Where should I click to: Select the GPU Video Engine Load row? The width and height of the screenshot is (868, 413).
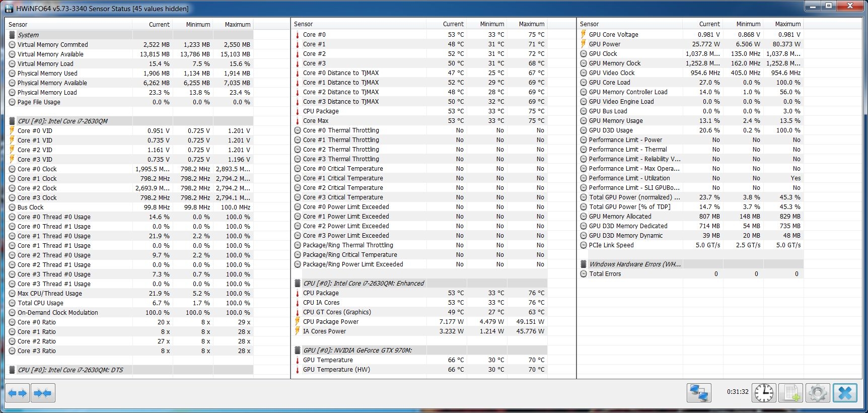(690, 102)
